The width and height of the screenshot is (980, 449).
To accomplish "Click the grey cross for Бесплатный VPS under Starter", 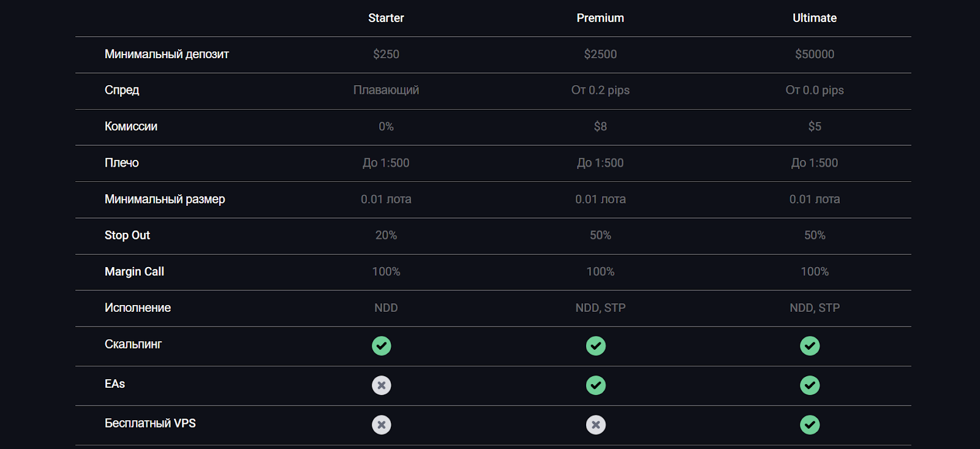I will pyautogui.click(x=382, y=424).
